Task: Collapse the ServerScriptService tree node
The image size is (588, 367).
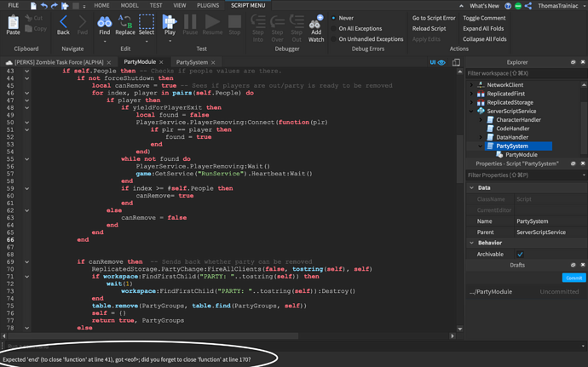Action: [471, 111]
